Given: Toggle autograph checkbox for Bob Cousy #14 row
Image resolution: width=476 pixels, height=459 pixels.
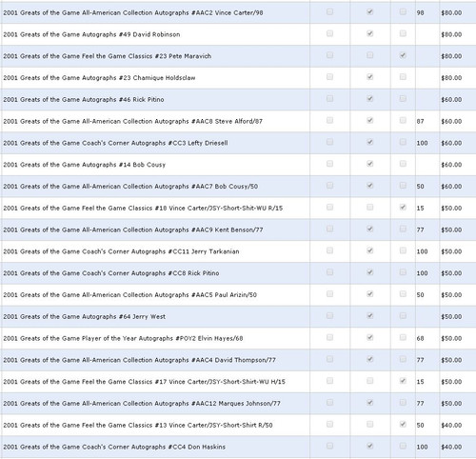Looking at the screenshot, I should point(369,164).
